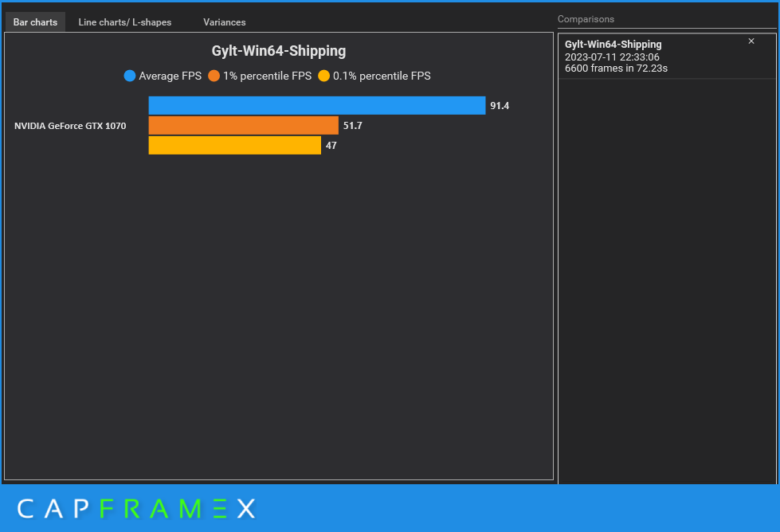Click the 91.4 value label
780x532 pixels.
[500, 105]
